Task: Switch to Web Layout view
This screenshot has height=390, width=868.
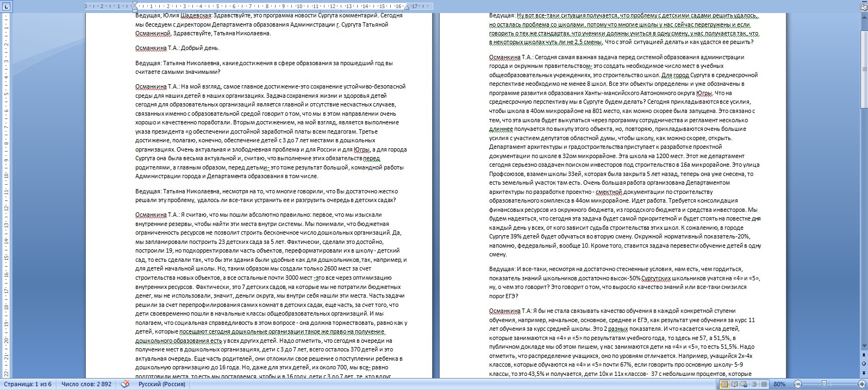Action: [x=744, y=384]
